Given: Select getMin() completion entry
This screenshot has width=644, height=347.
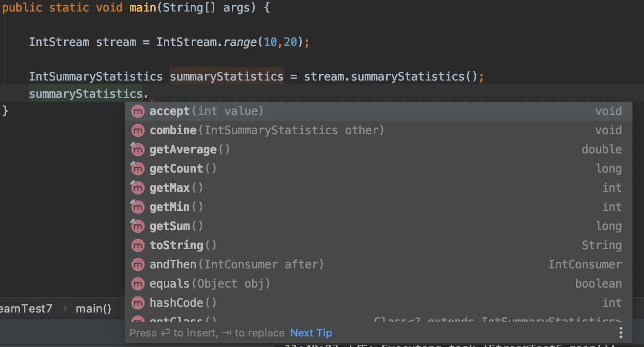Looking at the screenshot, I should (x=176, y=207).
